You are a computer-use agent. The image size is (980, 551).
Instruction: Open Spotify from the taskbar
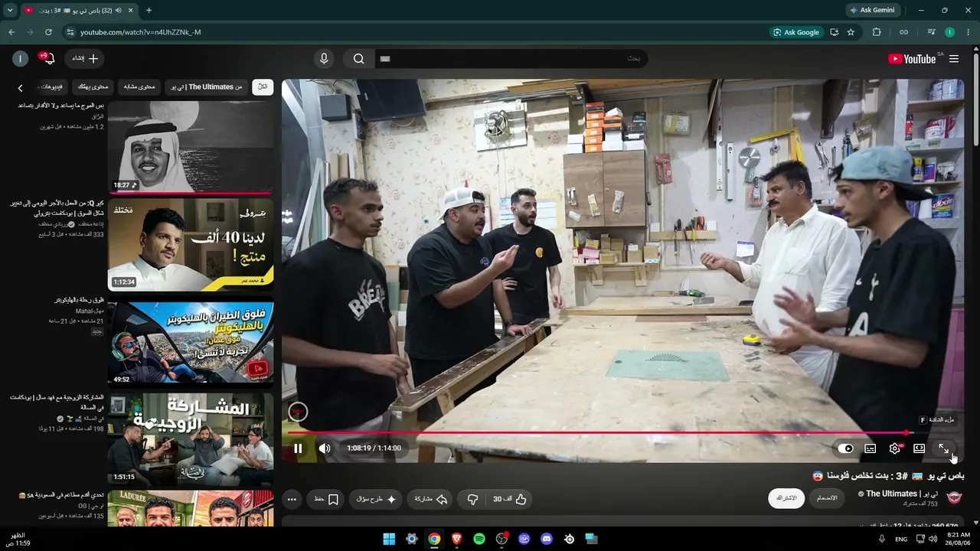point(479,539)
